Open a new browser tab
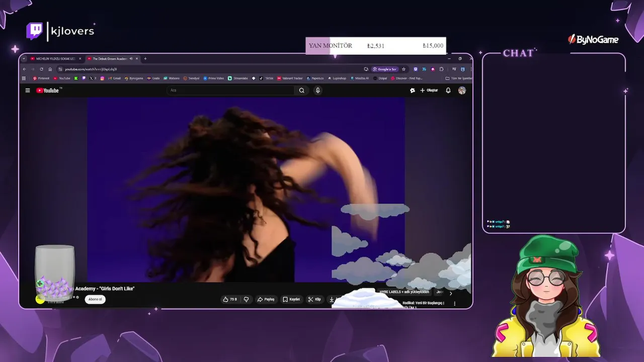Viewport: 644px width, 362px height. point(145,59)
